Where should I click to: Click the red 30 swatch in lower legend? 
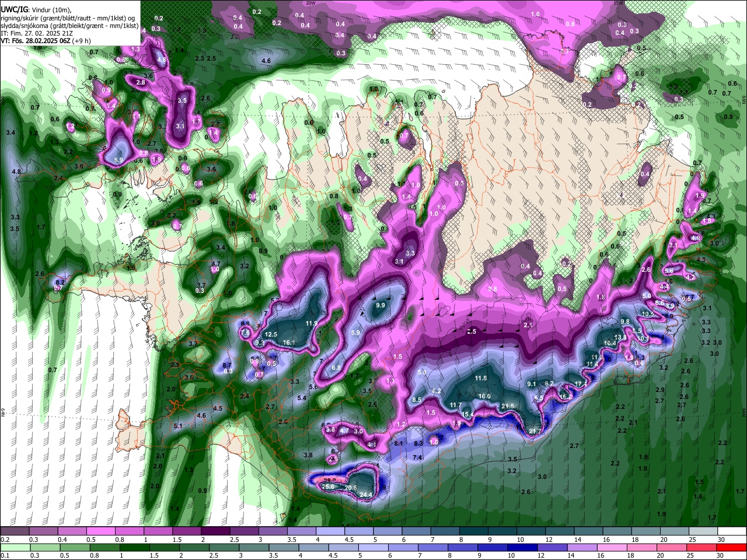(731, 547)
